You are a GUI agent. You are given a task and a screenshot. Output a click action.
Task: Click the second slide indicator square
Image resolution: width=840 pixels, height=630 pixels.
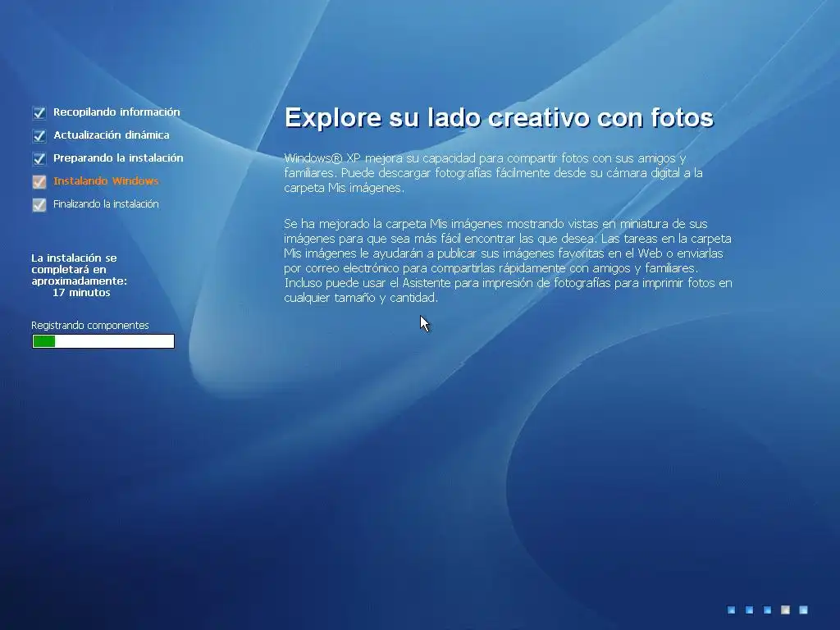[x=750, y=609]
